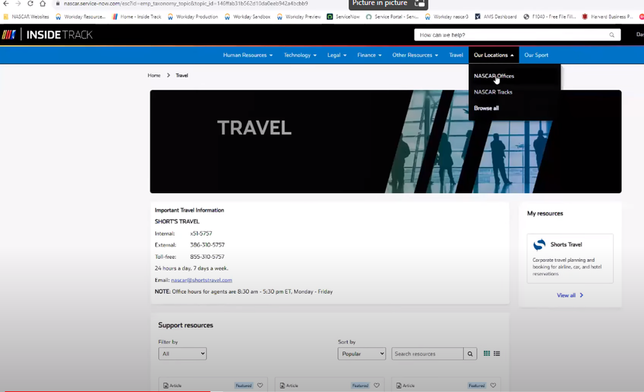Open the nascar@shortstravel.com email link

pyautogui.click(x=201, y=280)
